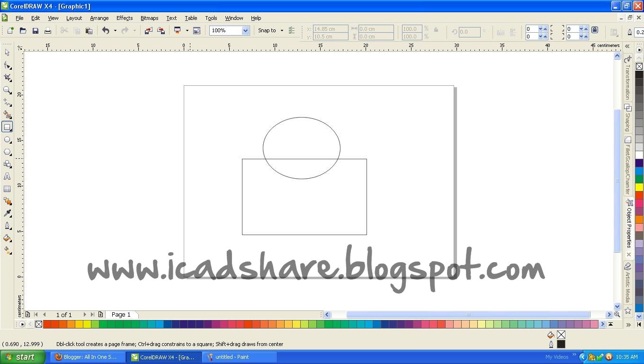
Task: Select the Fill tool bucket
Action: pyautogui.click(x=7, y=238)
